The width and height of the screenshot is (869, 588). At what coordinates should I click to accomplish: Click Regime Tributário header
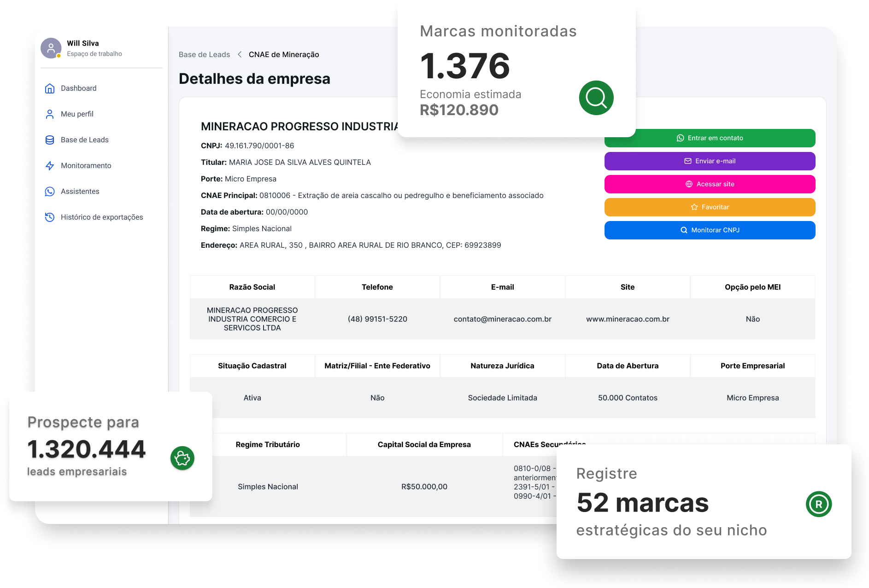268,445
